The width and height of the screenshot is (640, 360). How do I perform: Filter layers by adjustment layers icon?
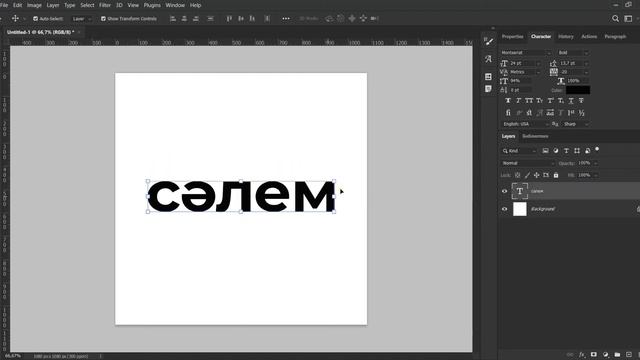coord(556,151)
